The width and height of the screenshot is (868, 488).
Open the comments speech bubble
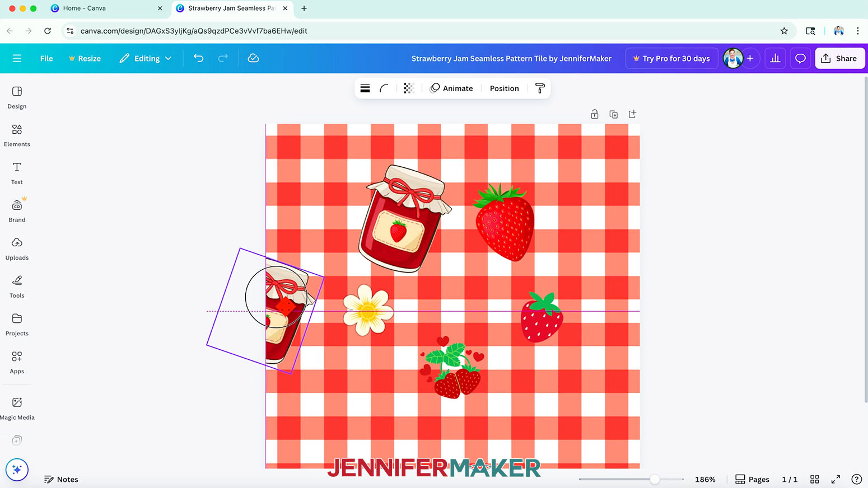[800, 58]
